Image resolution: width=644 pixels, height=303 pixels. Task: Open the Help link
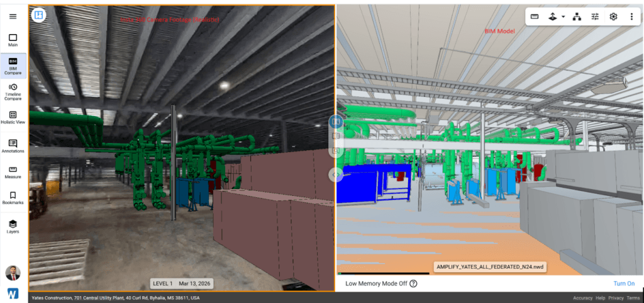pyautogui.click(x=601, y=298)
